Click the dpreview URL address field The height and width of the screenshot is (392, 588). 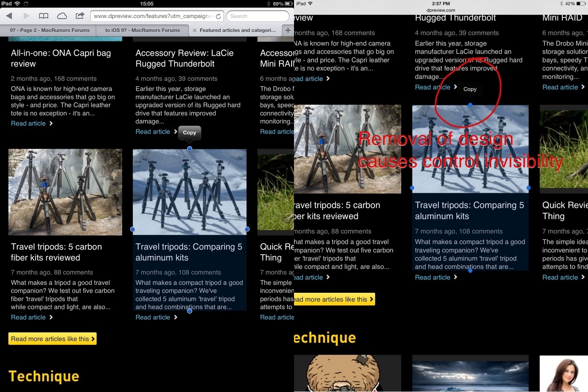(x=157, y=16)
